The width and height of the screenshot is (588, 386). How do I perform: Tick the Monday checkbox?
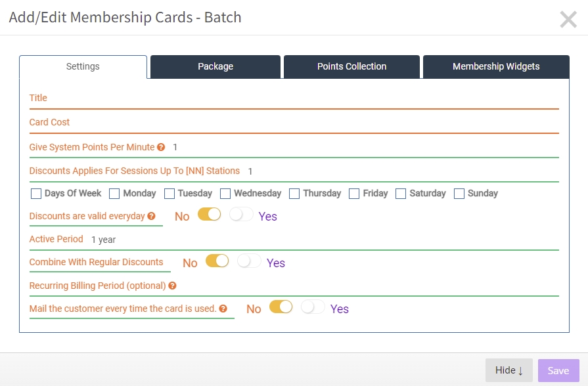click(x=114, y=194)
